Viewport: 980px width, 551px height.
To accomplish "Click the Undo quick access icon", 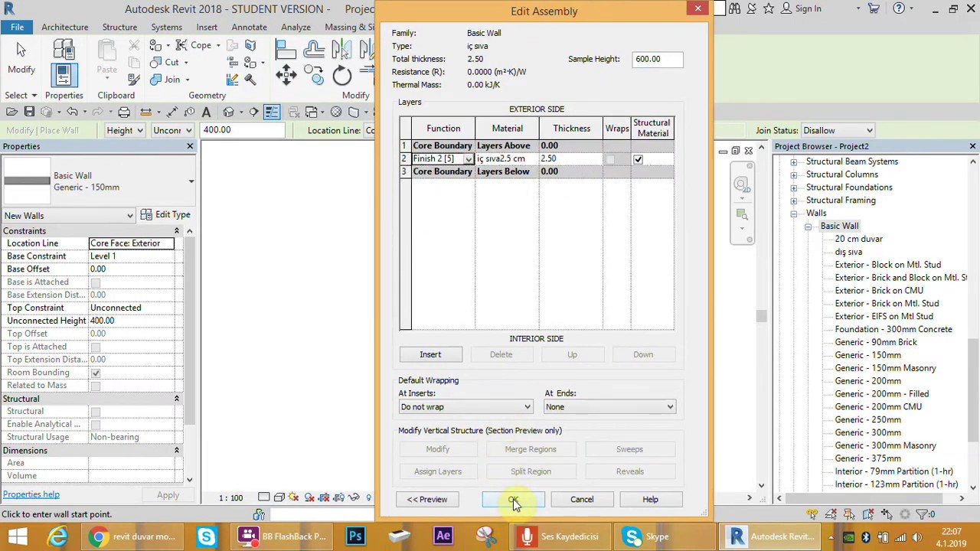I will click(x=73, y=112).
